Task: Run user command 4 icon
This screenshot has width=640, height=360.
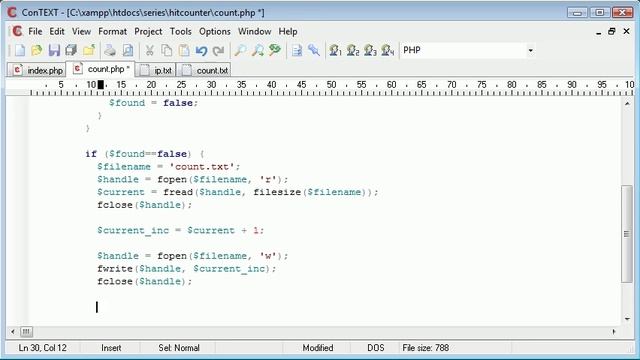Action: pos(387,50)
